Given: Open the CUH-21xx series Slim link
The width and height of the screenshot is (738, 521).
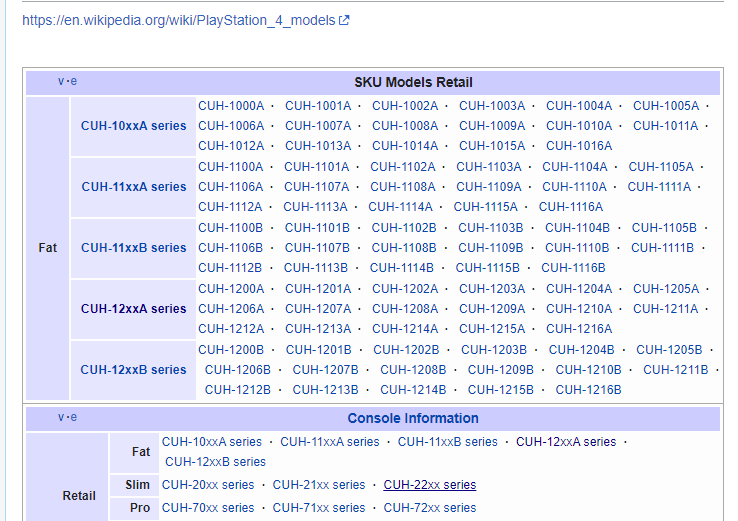Looking at the screenshot, I should [x=319, y=485].
